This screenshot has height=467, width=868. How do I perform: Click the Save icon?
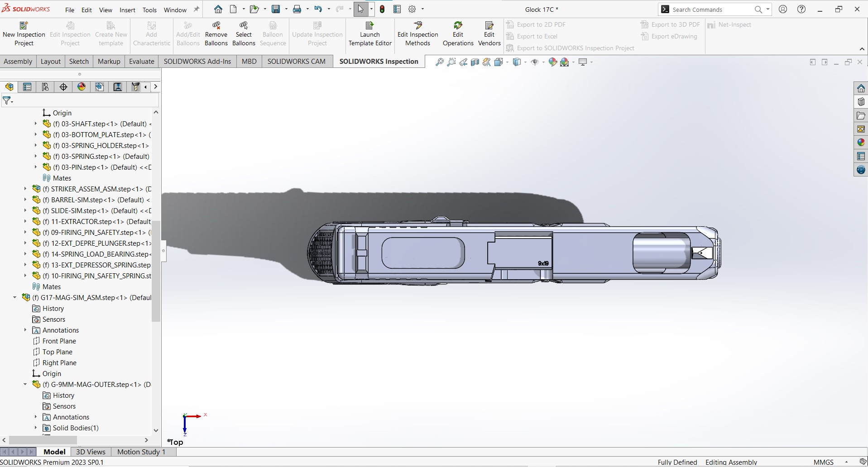(276, 9)
